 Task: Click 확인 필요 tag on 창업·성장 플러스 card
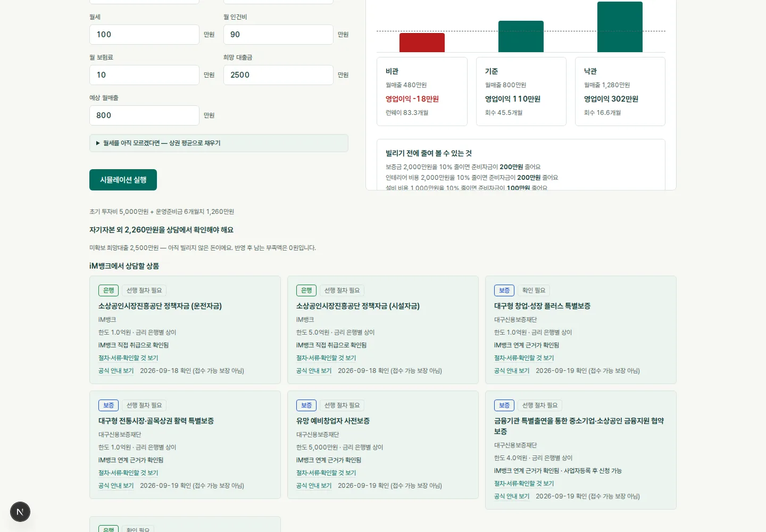(x=534, y=290)
